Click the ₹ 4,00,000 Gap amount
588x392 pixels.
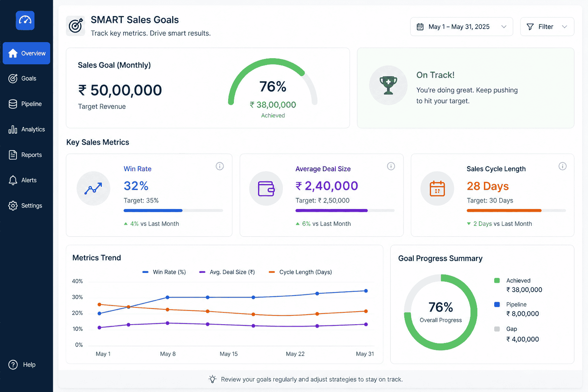(523, 339)
